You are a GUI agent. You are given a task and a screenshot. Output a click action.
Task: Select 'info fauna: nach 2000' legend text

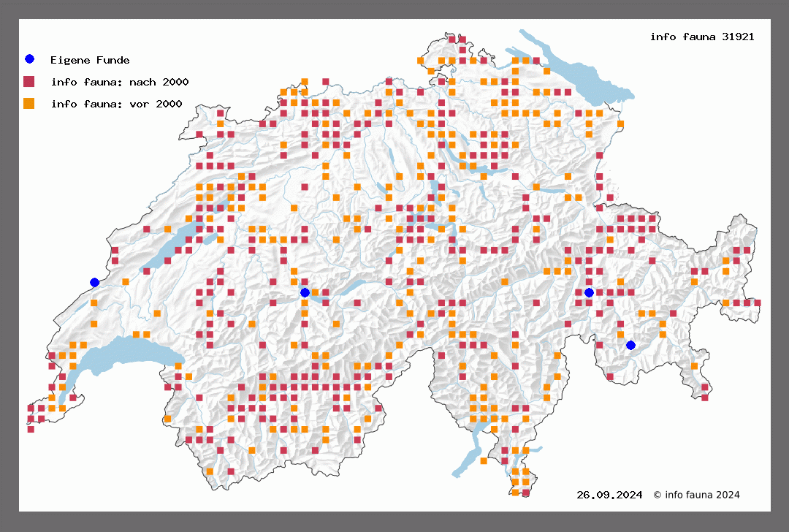tap(120, 82)
